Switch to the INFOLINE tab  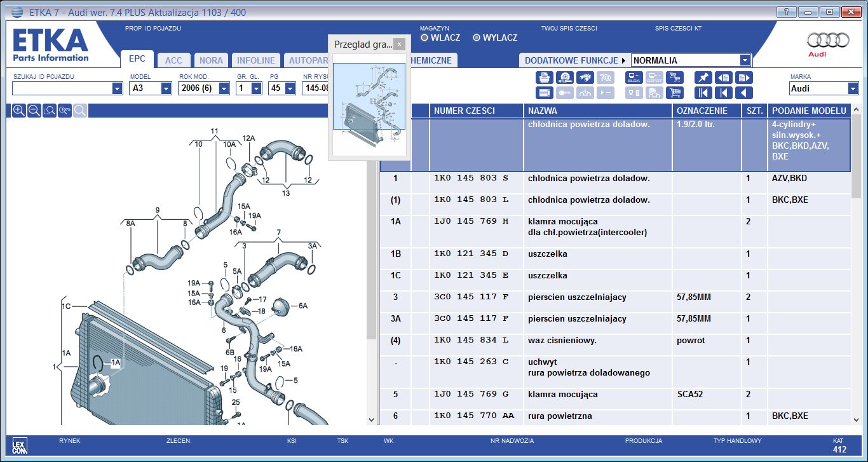pyautogui.click(x=256, y=60)
